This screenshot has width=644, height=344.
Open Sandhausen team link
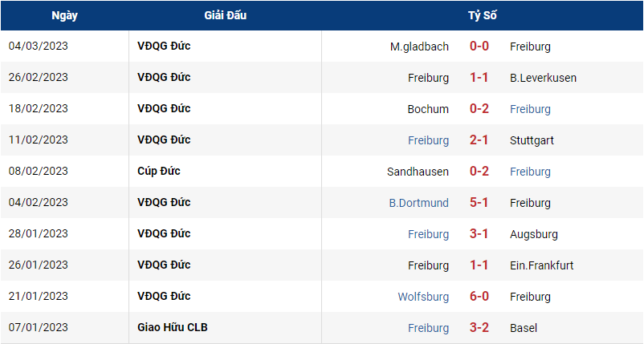pyautogui.click(x=418, y=172)
